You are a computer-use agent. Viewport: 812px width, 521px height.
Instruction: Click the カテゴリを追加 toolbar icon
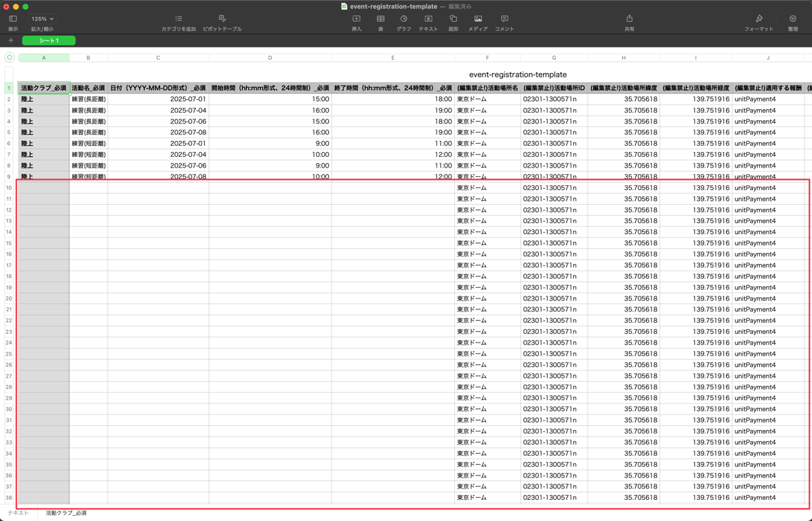pyautogui.click(x=178, y=19)
